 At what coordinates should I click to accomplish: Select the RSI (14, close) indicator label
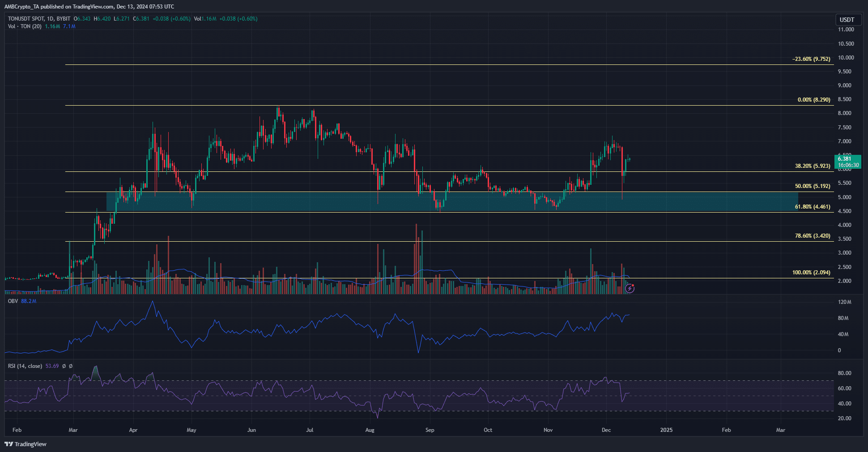pyautogui.click(x=25, y=366)
